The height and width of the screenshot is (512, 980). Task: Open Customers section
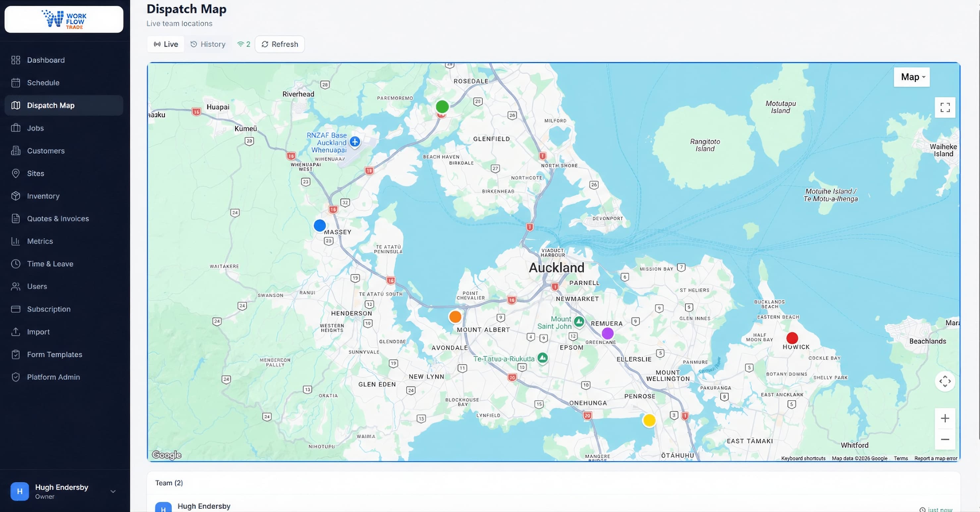64,151
